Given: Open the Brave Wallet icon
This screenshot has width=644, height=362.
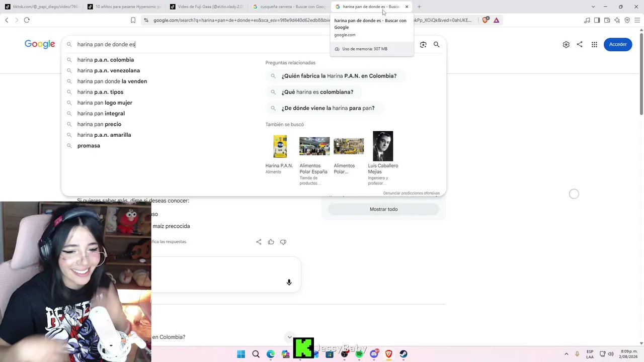Looking at the screenshot, I should pos(607,20).
